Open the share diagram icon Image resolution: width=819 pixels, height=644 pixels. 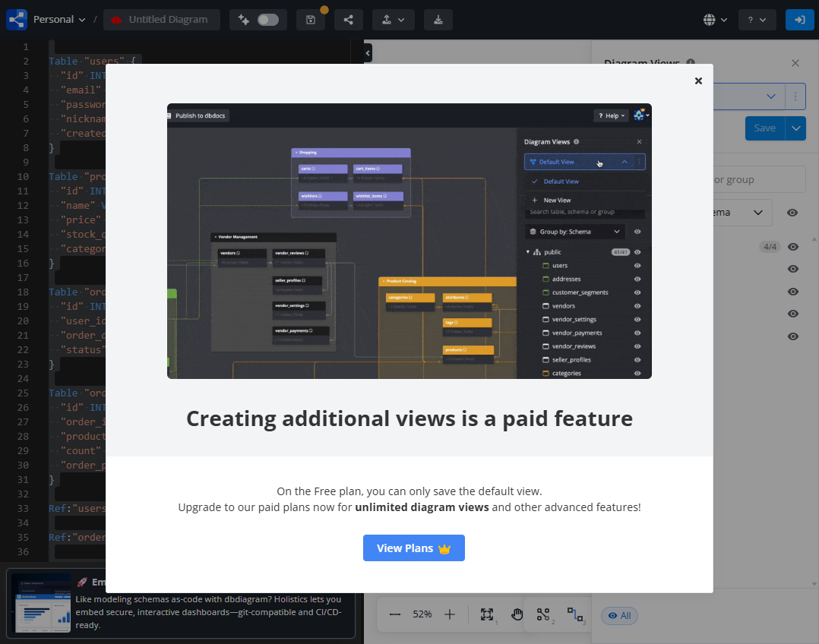[x=349, y=20]
